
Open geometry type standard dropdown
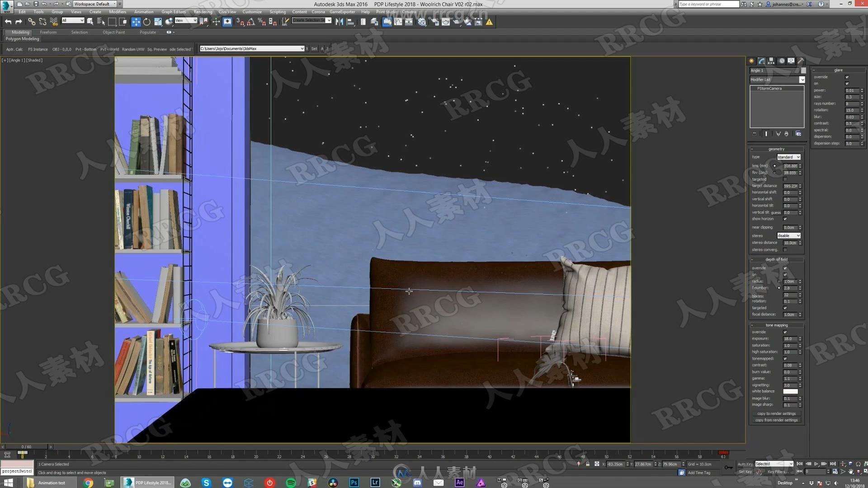click(x=788, y=157)
